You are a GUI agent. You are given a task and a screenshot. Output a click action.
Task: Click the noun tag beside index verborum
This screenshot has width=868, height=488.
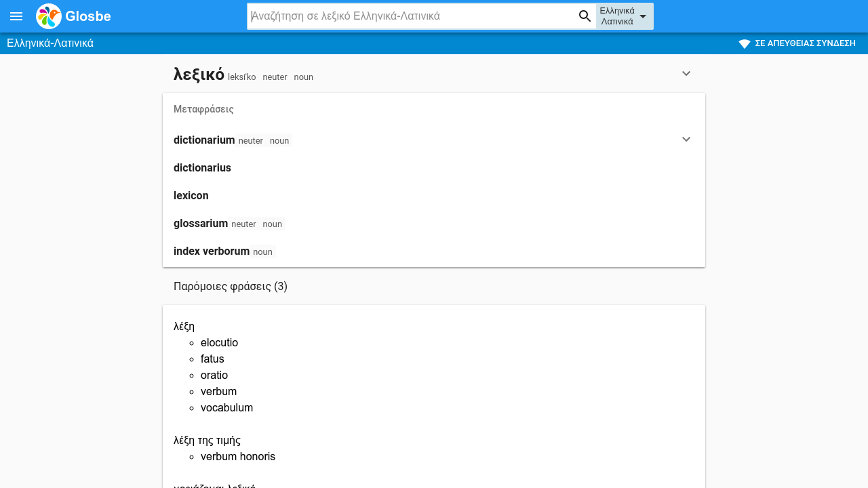pos(262,252)
